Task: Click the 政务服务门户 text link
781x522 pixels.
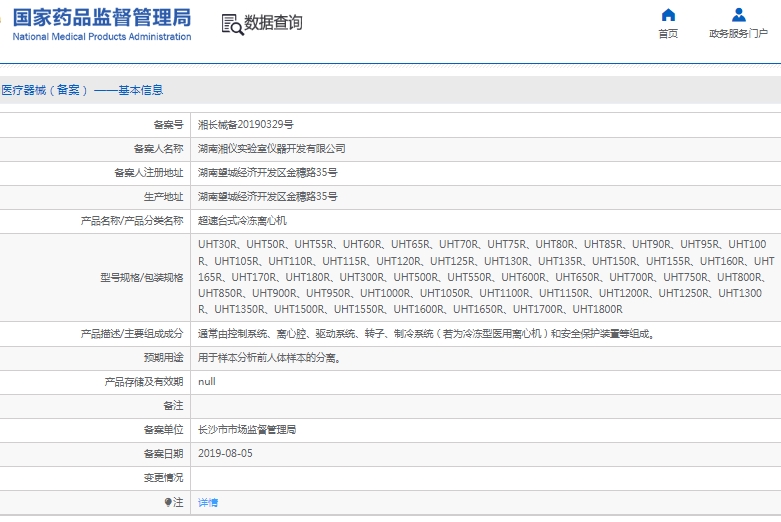Action: [739, 33]
